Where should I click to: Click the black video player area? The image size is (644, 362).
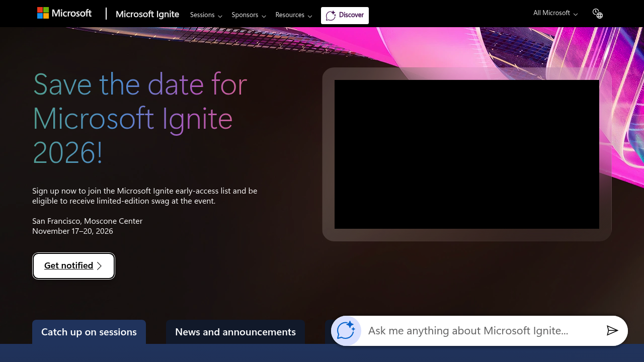(467, 154)
